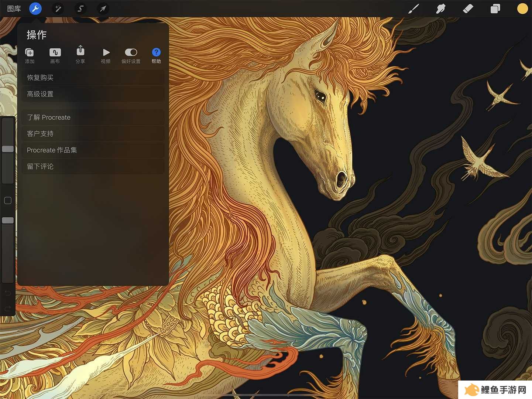Viewport: 532px width, 399px height.
Task: Tap the square modify button on sidebar
Action: (8, 200)
